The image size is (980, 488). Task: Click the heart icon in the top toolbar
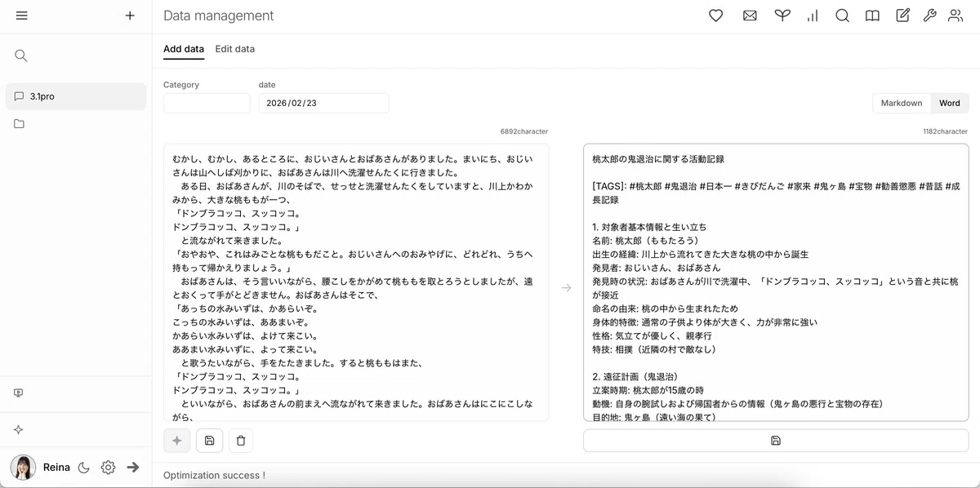click(x=716, y=16)
